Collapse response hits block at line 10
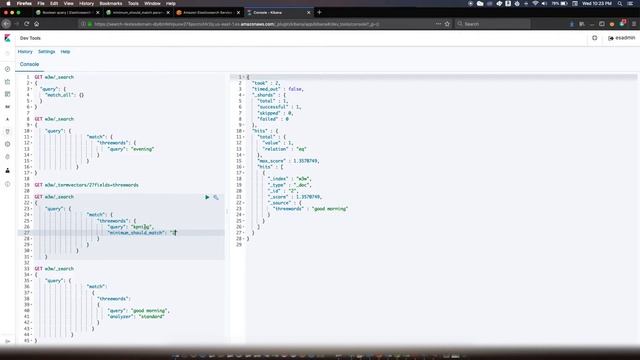The height and width of the screenshot is (360, 640). 244,131
